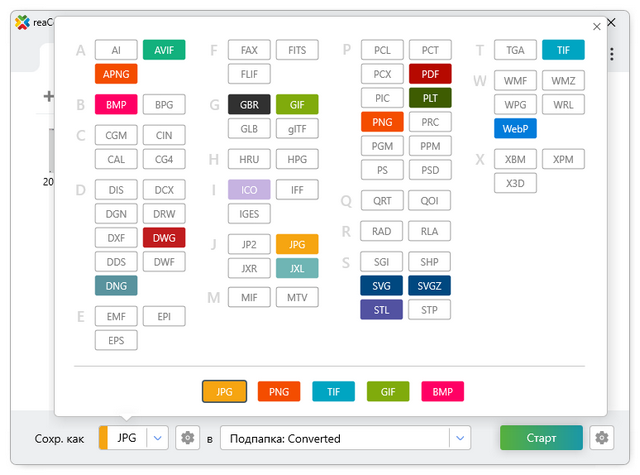This screenshot has height=475, width=640.
Task: Click the three-dot menu icon at top right
Action: point(611,51)
